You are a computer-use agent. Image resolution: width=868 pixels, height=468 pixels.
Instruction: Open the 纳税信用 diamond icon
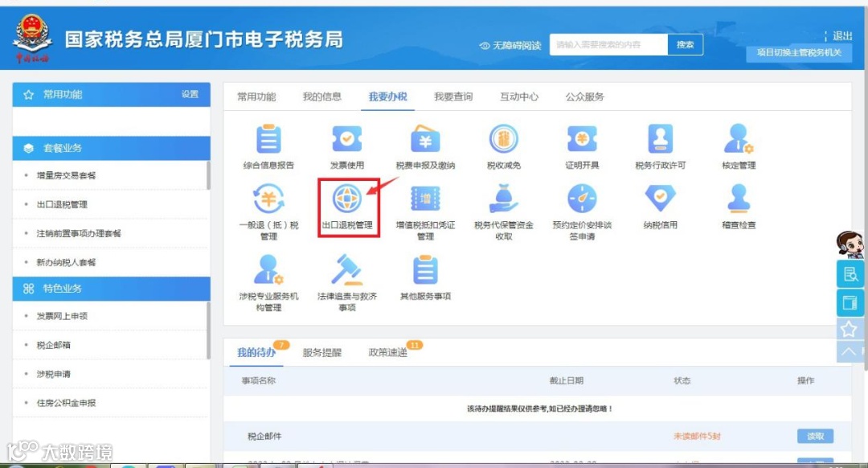coord(661,199)
